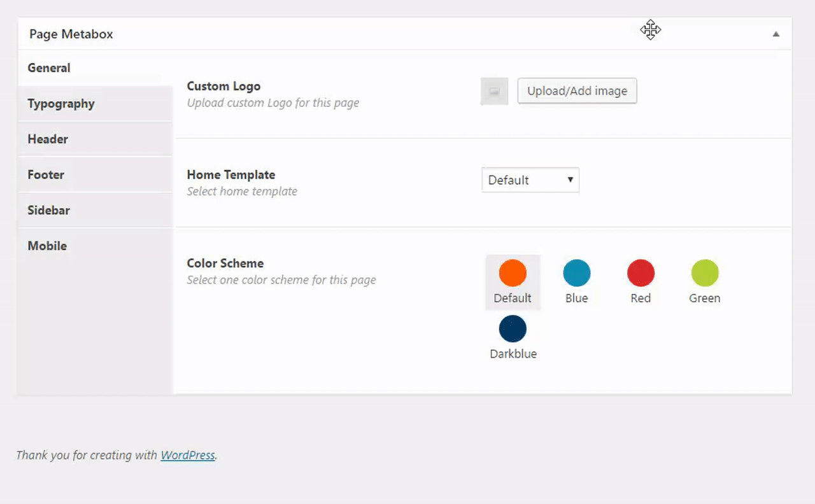Switch to the General tab
Viewport: 815px width, 504px height.
pos(49,68)
